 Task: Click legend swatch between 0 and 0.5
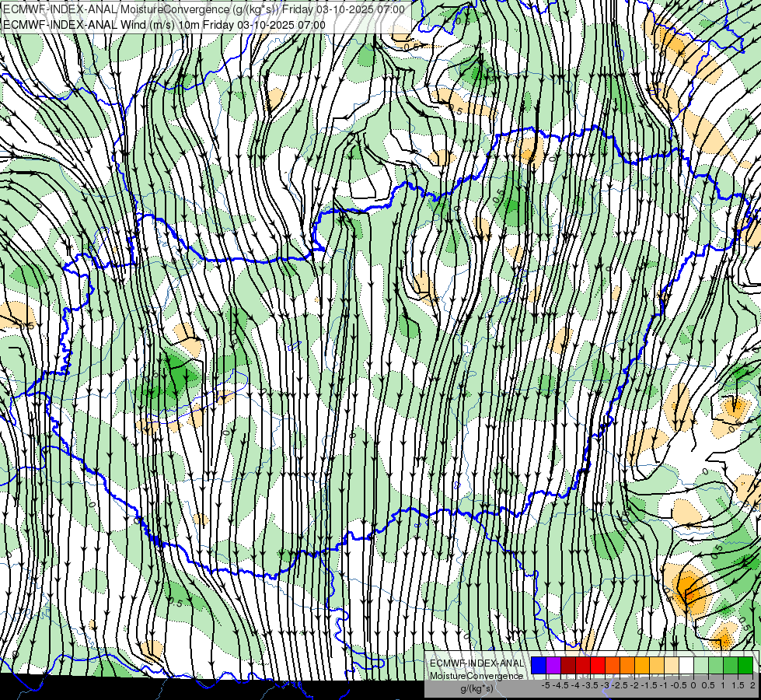click(701, 666)
